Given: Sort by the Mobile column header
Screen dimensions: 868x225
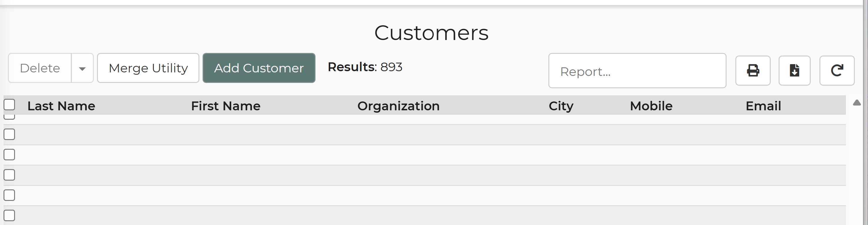Looking at the screenshot, I should [651, 106].
